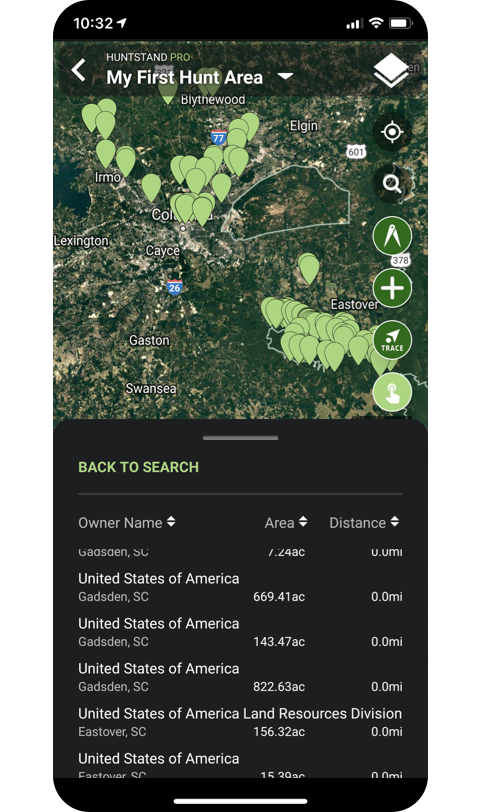Tap the Elgin map label
The image size is (480, 812).
(304, 126)
